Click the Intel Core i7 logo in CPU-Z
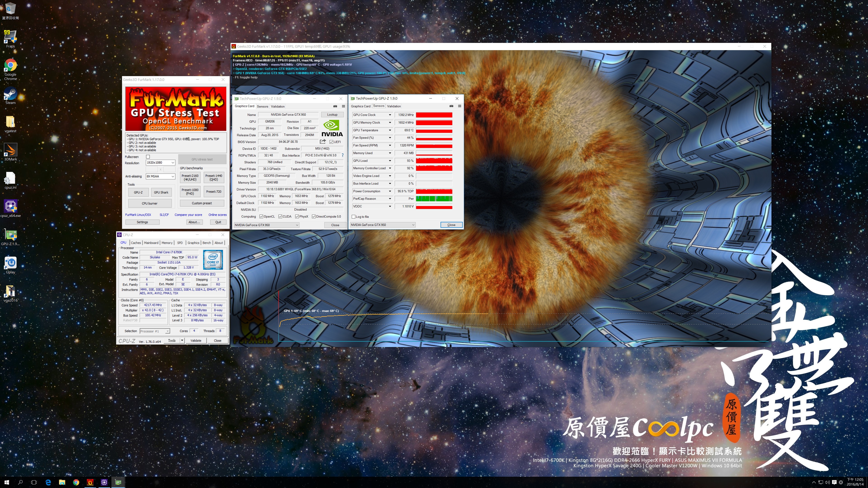 tap(213, 259)
